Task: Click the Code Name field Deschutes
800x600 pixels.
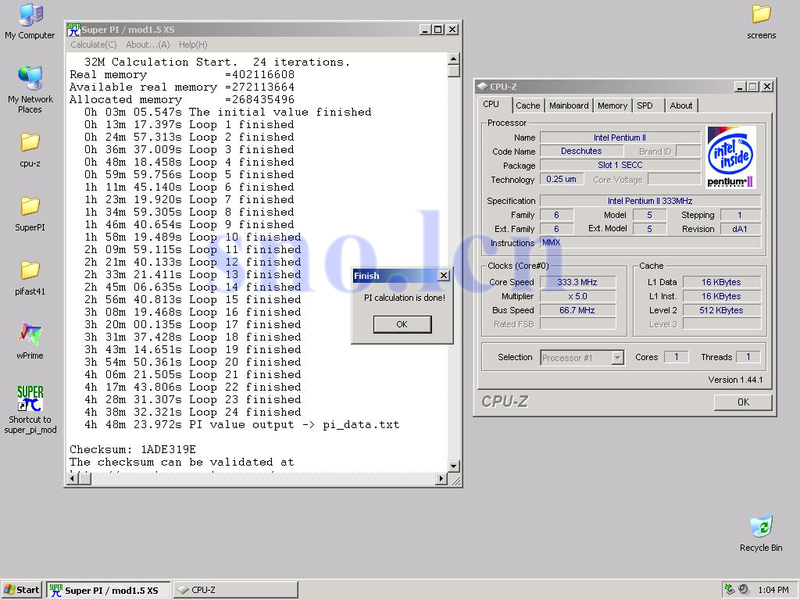Action: (581, 151)
